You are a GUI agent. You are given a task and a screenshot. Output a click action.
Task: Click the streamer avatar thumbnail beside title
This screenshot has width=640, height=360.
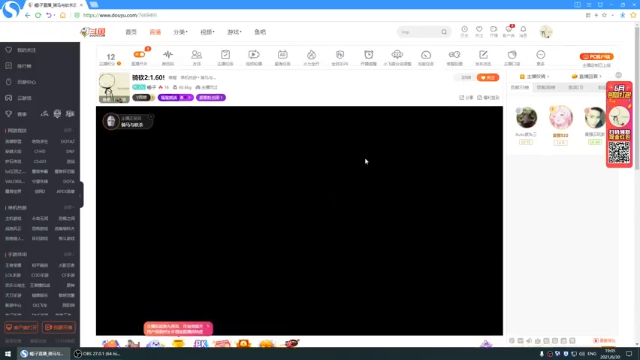point(114,87)
